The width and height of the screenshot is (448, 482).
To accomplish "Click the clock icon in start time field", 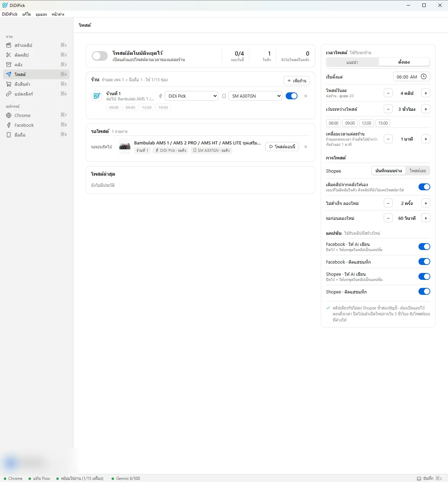I will (x=424, y=77).
